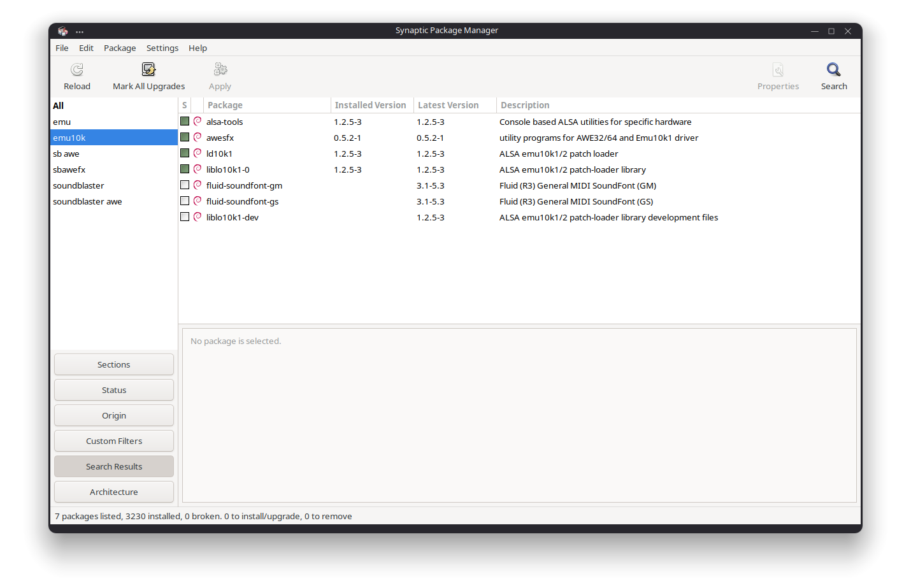Select the 'emu10k' search entry
Screen dimensions: 911x588
114,138
